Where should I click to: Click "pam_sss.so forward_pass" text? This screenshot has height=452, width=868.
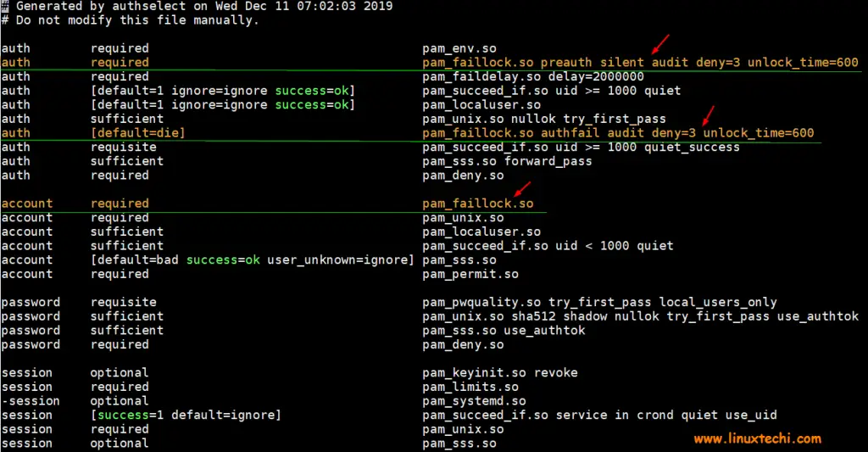(x=507, y=162)
